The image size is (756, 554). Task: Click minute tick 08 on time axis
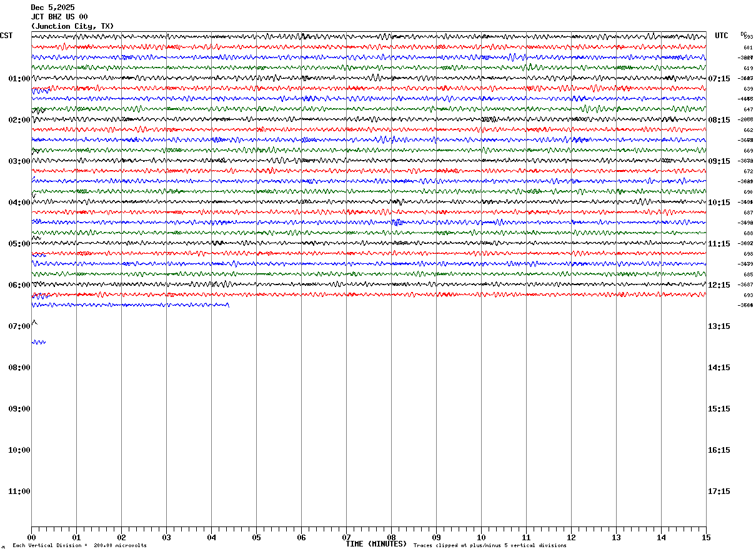[391, 537]
